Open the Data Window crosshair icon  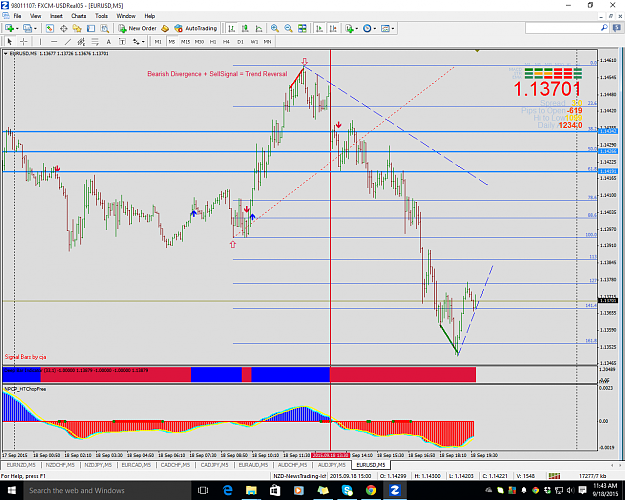63,28
